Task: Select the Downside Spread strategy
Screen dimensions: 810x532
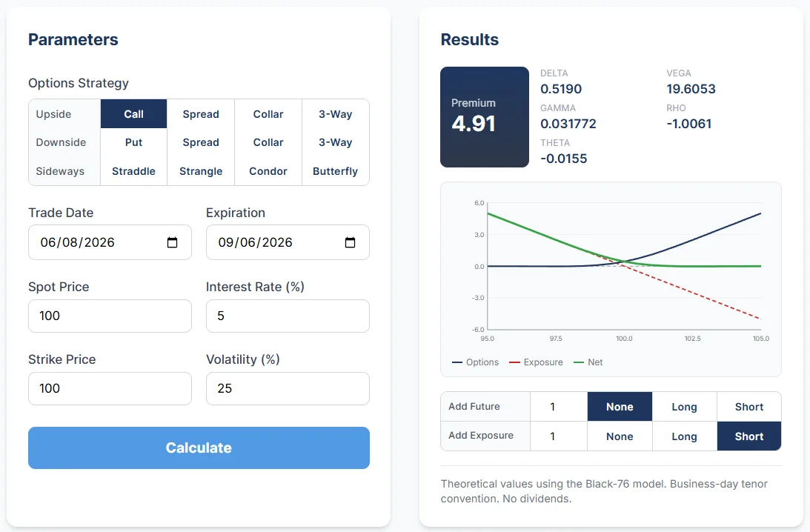Action: point(201,142)
